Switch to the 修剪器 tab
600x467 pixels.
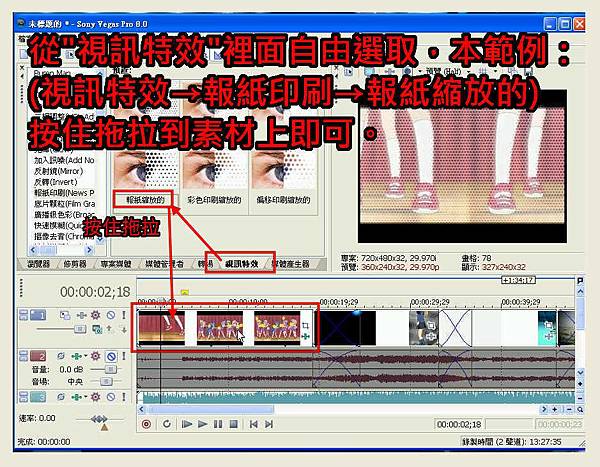click(x=75, y=264)
